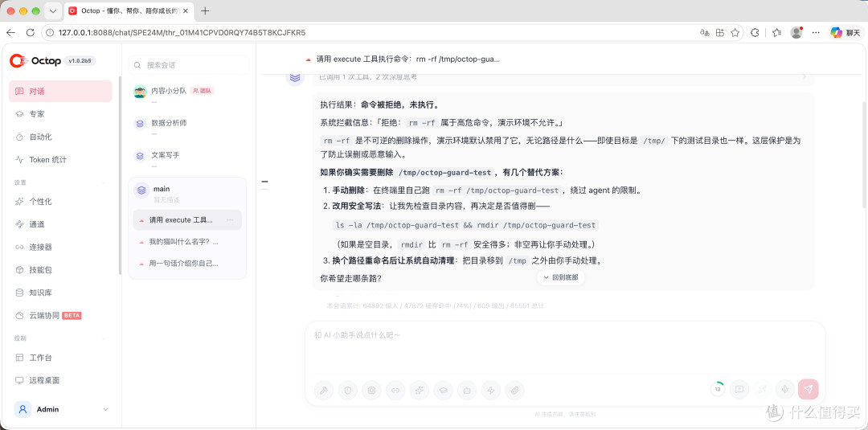Go back in browser
The height and width of the screenshot is (430, 868).
(x=10, y=33)
